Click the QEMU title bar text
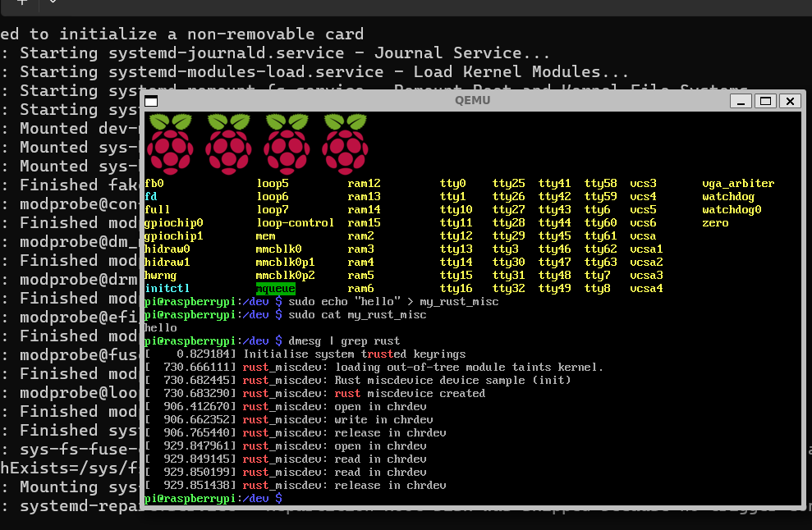812x530 pixels. [472, 100]
